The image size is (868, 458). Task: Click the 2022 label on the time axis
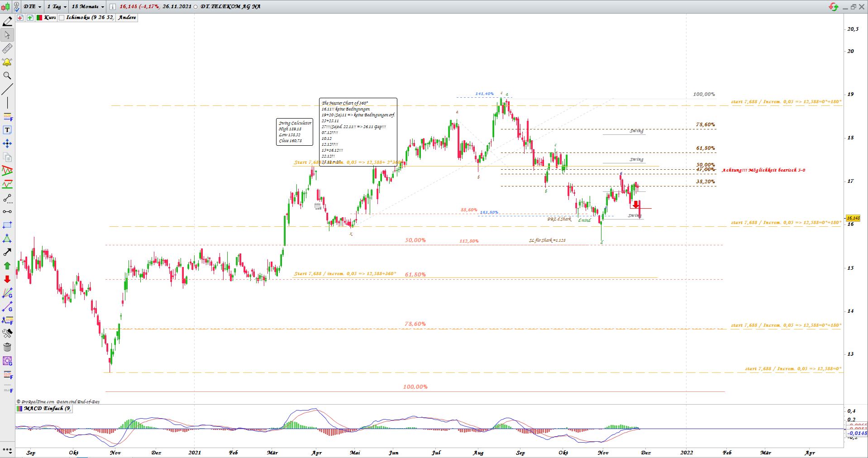[x=687, y=452]
